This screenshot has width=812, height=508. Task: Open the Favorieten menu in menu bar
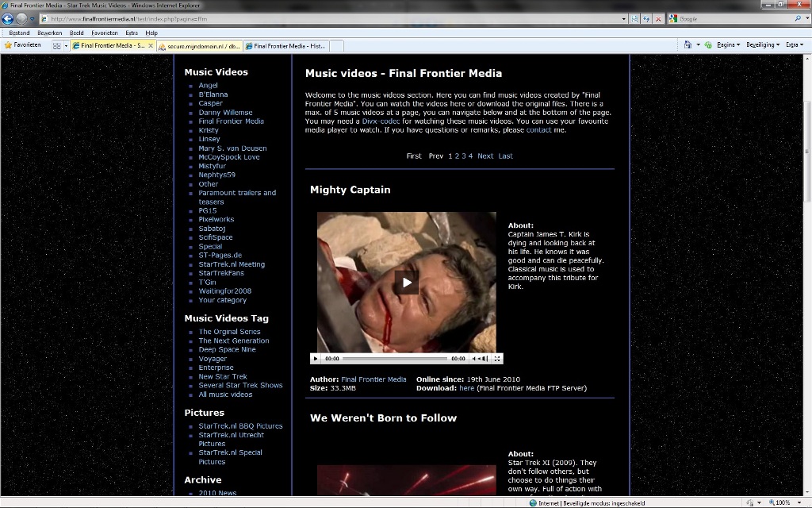[x=105, y=33]
